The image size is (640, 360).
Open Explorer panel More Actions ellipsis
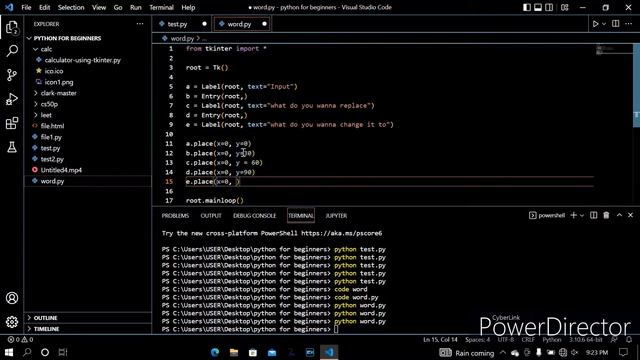(140, 24)
